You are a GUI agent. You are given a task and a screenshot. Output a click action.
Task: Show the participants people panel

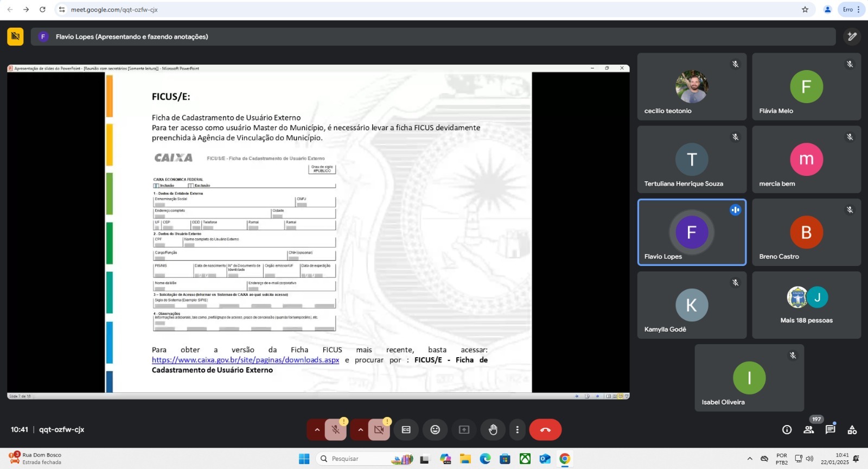[x=808, y=430]
